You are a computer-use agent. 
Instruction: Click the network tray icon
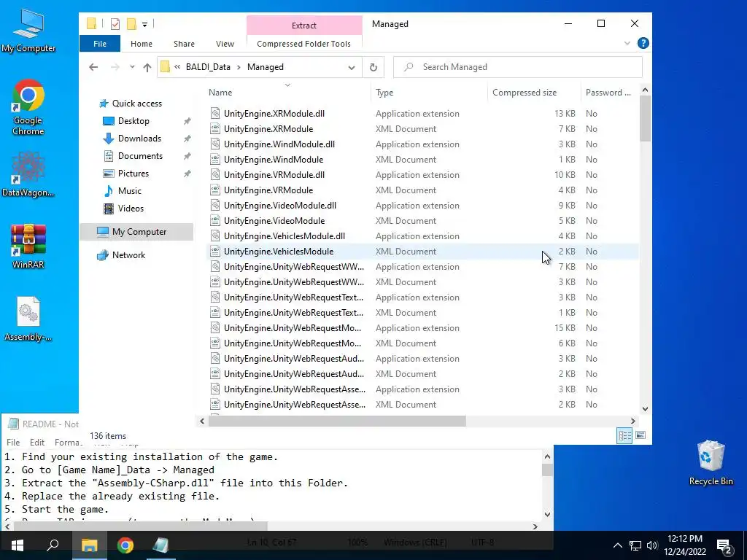pos(635,545)
